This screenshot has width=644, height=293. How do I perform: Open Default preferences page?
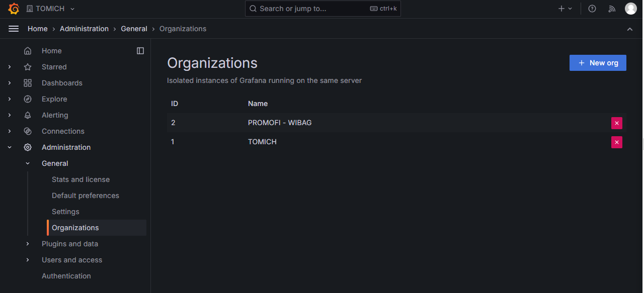click(x=86, y=196)
